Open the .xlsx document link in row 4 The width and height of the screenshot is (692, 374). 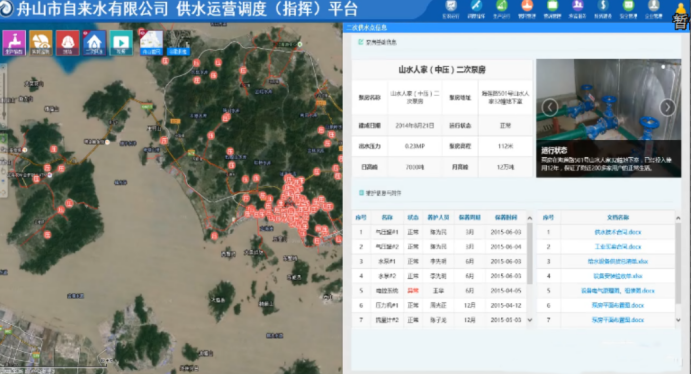(617, 276)
